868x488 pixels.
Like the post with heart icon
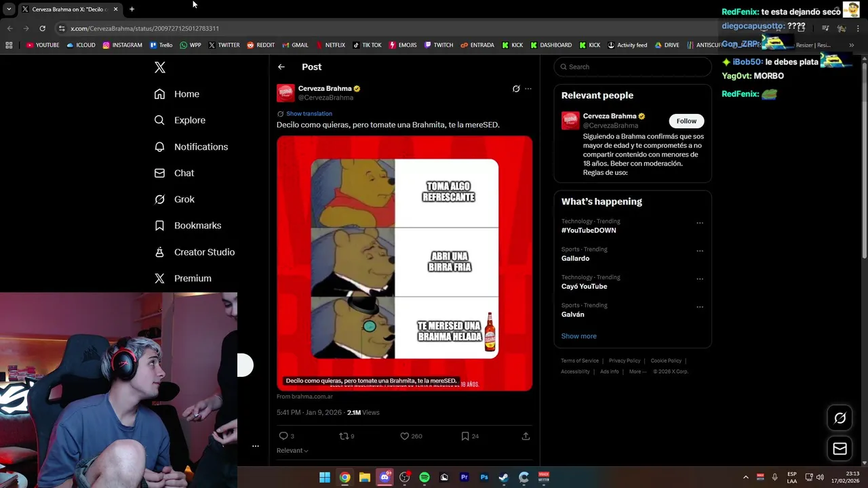point(404,436)
